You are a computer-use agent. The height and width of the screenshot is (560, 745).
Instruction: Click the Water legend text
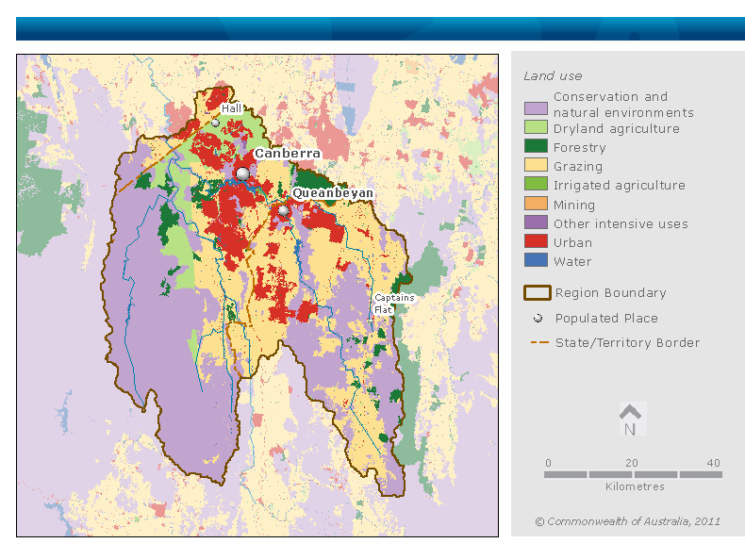click(572, 262)
